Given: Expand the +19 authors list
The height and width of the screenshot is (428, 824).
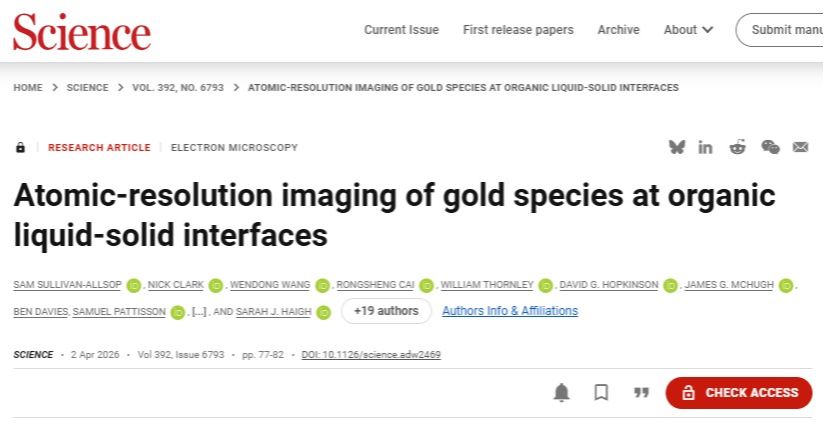Looking at the screenshot, I should click(x=386, y=311).
